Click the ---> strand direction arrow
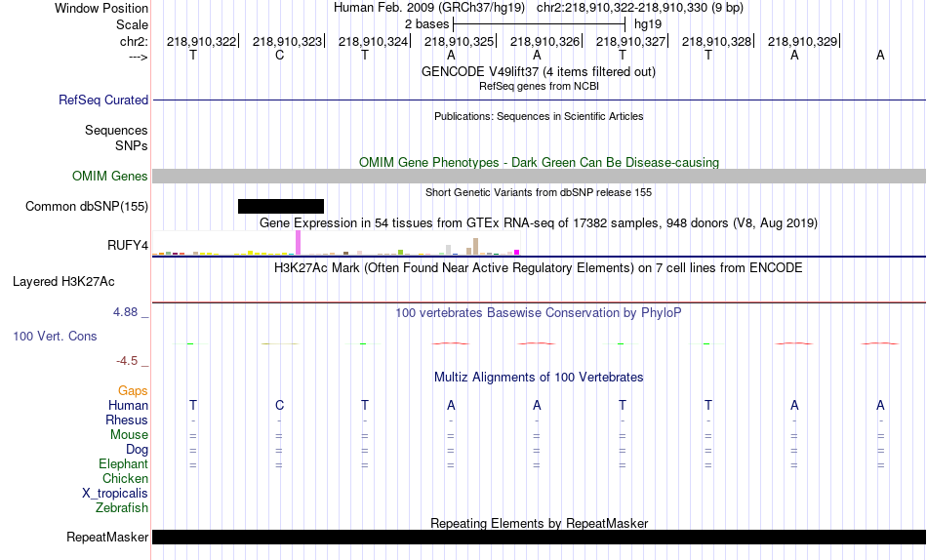 coord(139,57)
